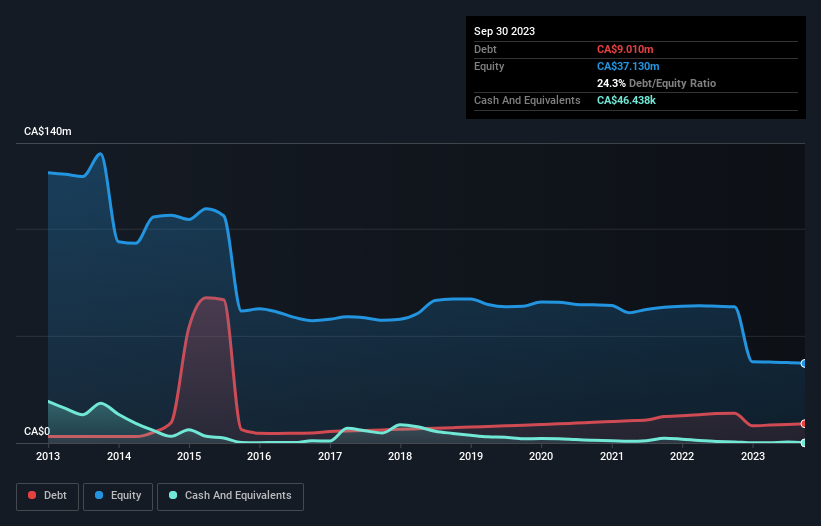Click the CA$140m y-axis label
Viewport: 821px width, 526px height.
click(48, 131)
